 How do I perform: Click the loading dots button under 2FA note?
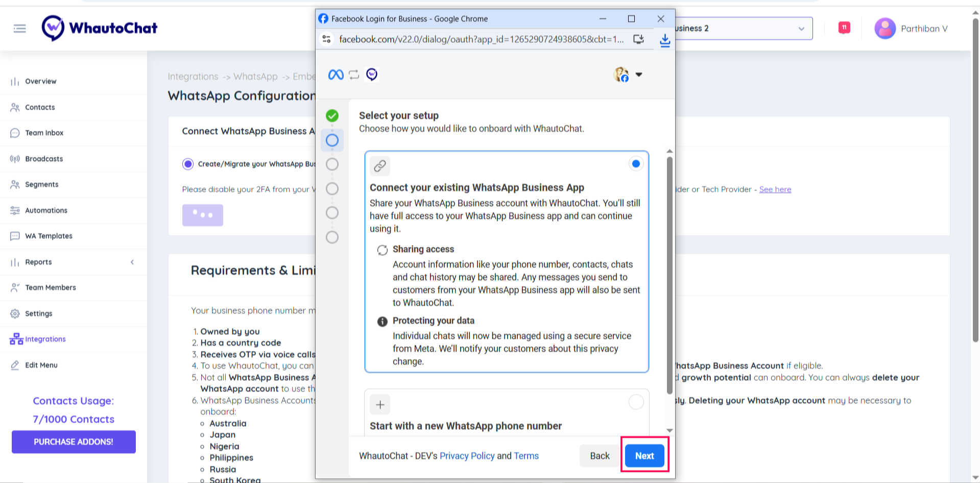click(x=203, y=215)
